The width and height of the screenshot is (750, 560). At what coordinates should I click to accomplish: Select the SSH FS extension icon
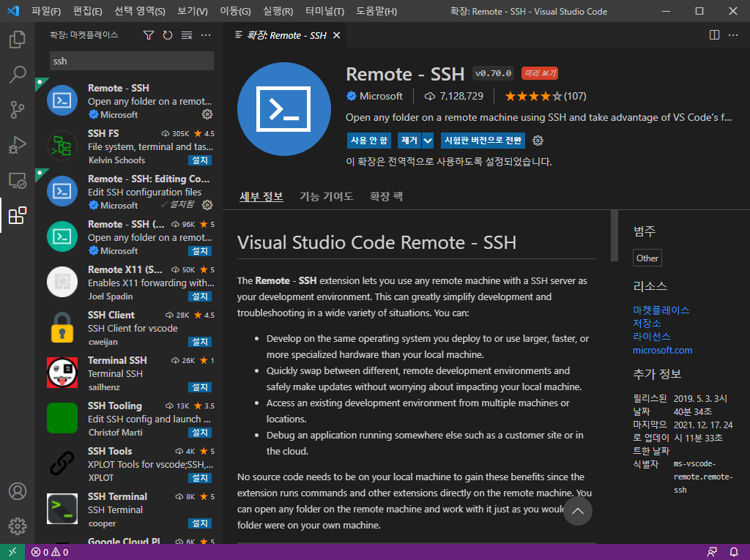(62, 146)
